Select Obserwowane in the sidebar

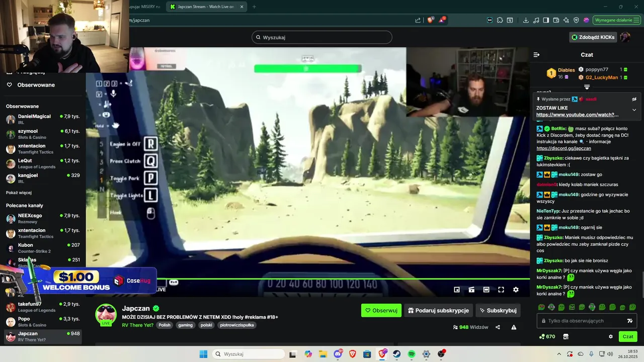pyautogui.click(x=42, y=85)
